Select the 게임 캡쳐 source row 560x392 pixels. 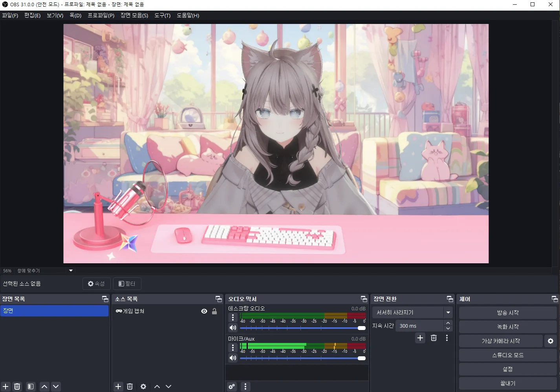167,311
